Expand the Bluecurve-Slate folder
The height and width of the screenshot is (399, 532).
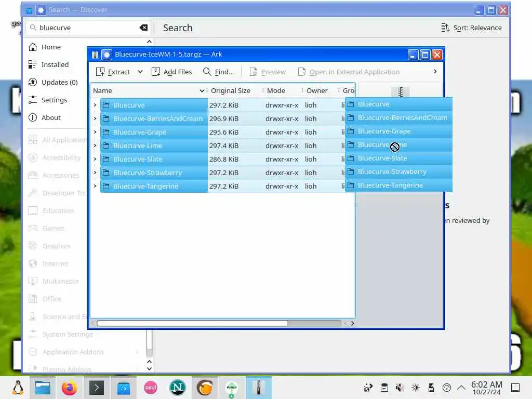(x=95, y=159)
